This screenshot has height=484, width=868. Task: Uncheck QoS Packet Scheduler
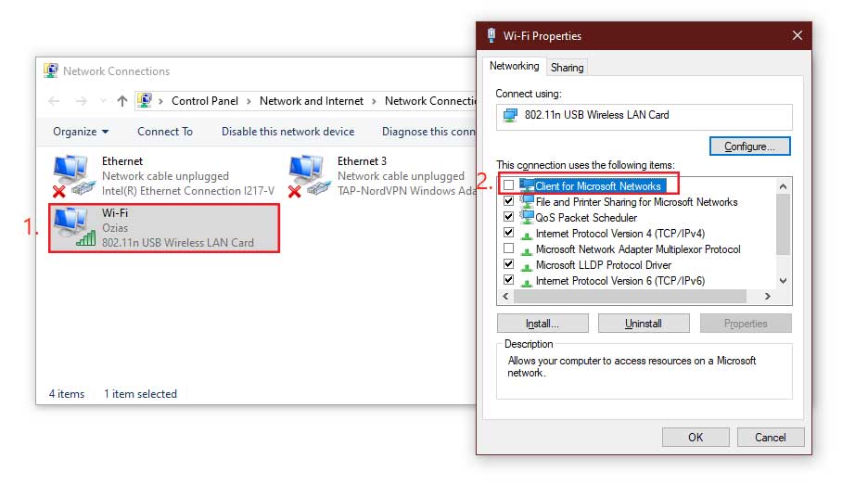(509, 217)
